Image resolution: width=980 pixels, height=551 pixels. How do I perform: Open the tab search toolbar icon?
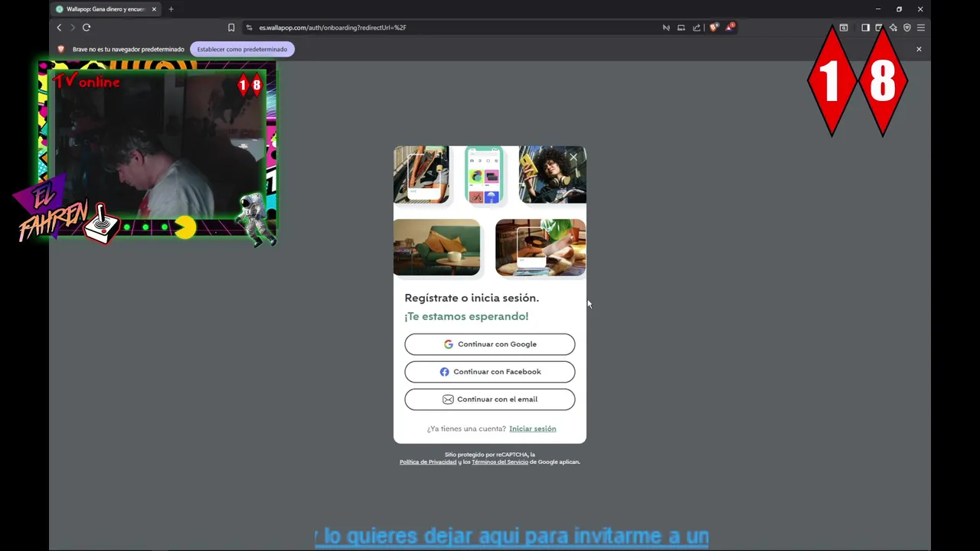click(844, 28)
